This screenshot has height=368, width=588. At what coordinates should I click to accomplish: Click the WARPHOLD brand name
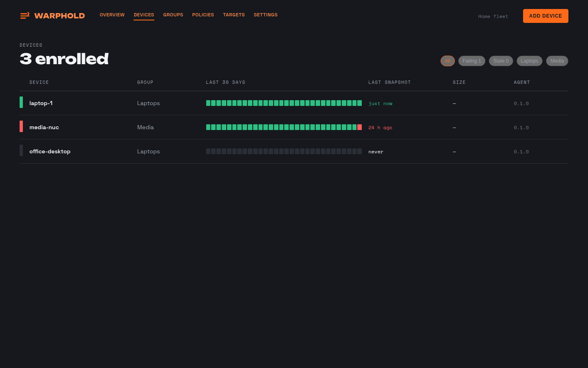60,16
